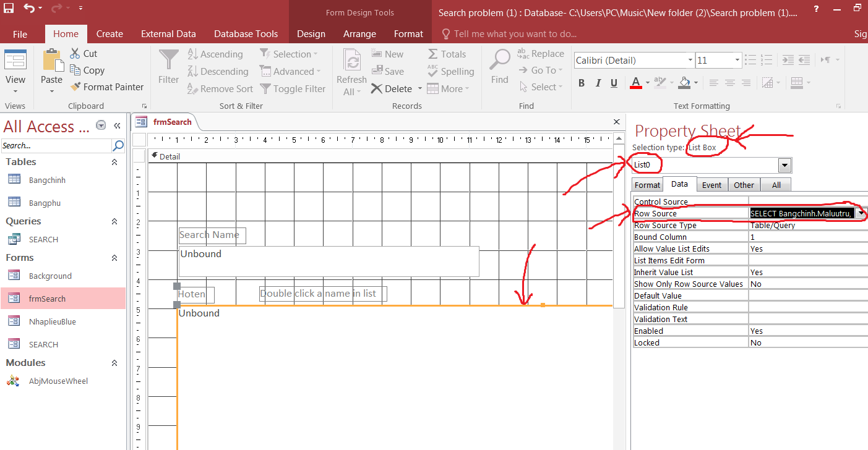
Task: Sort Ascending in Sort & Filter
Action: (215, 54)
